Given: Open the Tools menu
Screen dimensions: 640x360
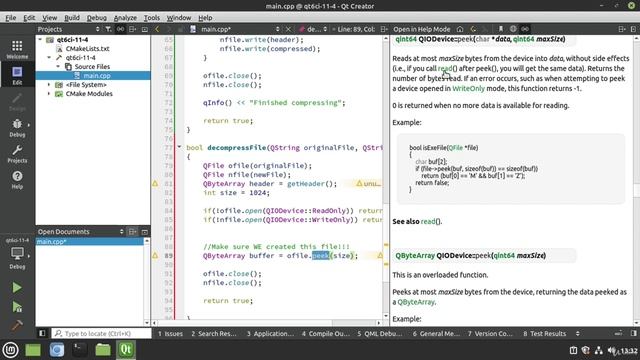Looking at the screenshot, I should 152,18.
